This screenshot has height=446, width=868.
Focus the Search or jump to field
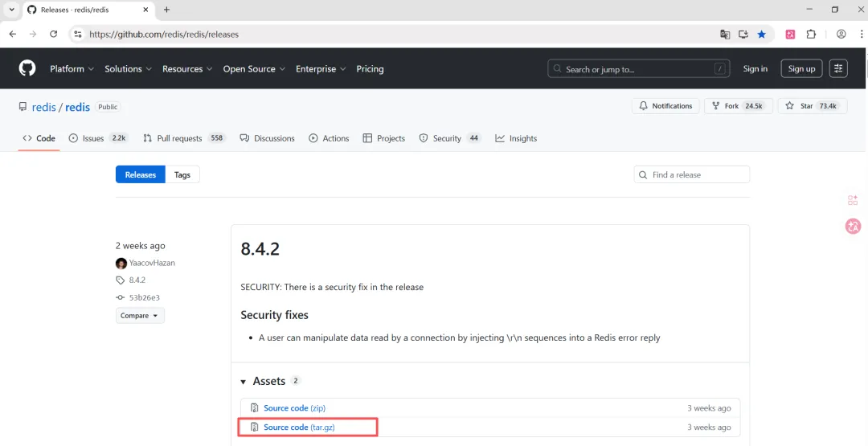(x=638, y=68)
